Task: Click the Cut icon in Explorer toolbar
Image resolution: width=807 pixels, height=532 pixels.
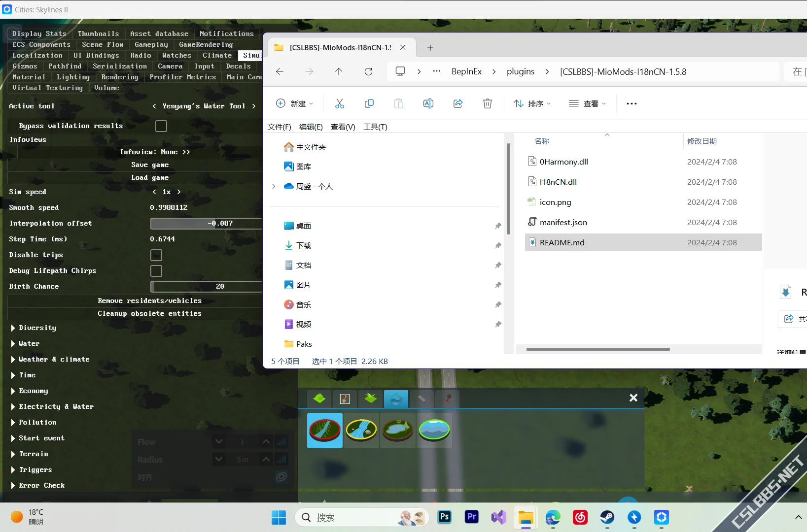Action: (340, 103)
